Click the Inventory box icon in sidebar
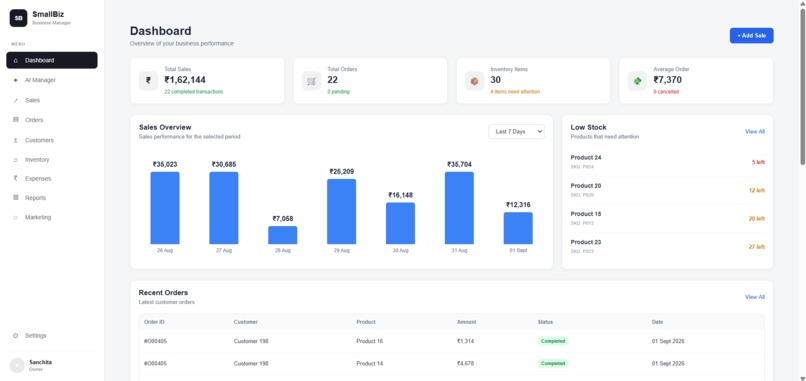This screenshot has height=381, width=806. (15, 160)
